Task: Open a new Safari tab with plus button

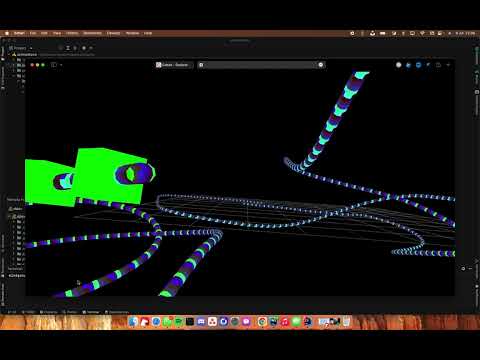Action: (448, 65)
